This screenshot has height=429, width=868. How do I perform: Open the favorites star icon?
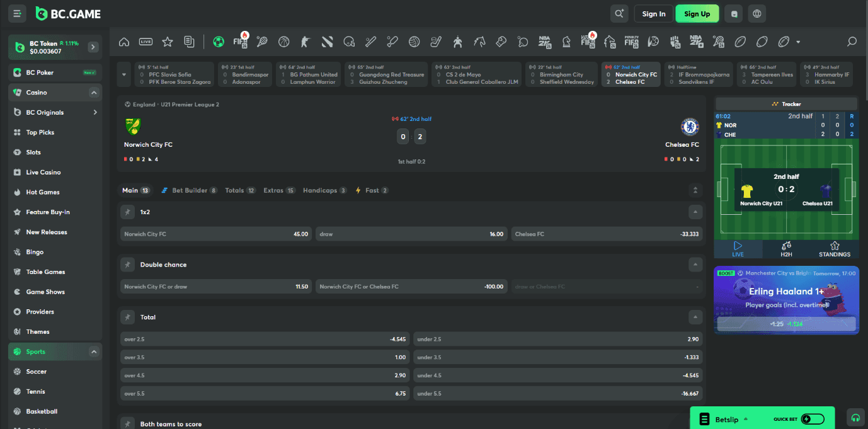[168, 42]
